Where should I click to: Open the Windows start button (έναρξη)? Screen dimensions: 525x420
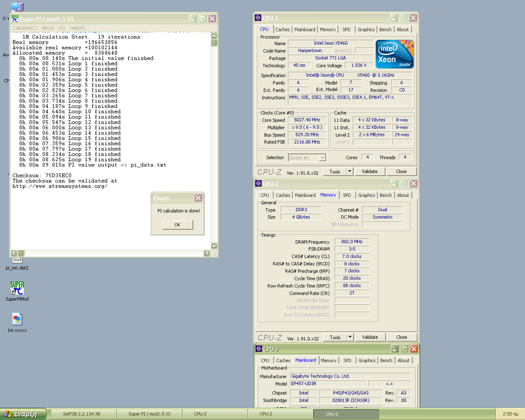tap(23, 414)
